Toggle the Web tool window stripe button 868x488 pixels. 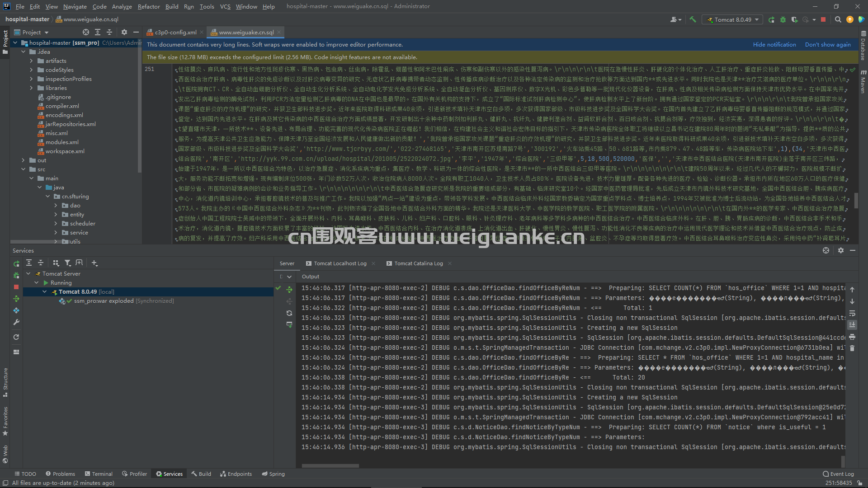[x=5, y=454]
